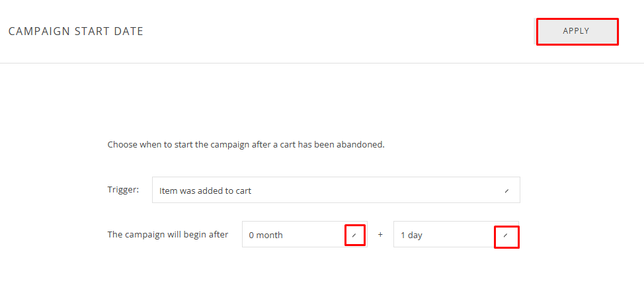Expand the month dropdown arrow icon
The height and width of the screenshot is (297, 644).
(354, 235)
